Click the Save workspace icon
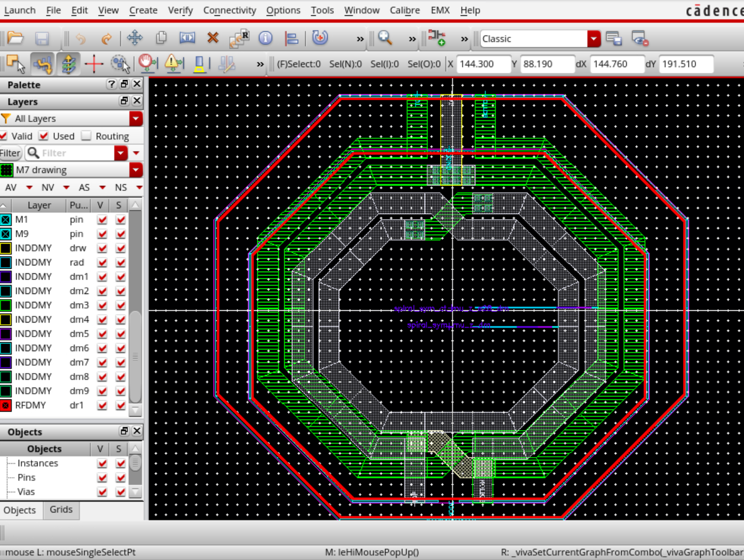 614,38
